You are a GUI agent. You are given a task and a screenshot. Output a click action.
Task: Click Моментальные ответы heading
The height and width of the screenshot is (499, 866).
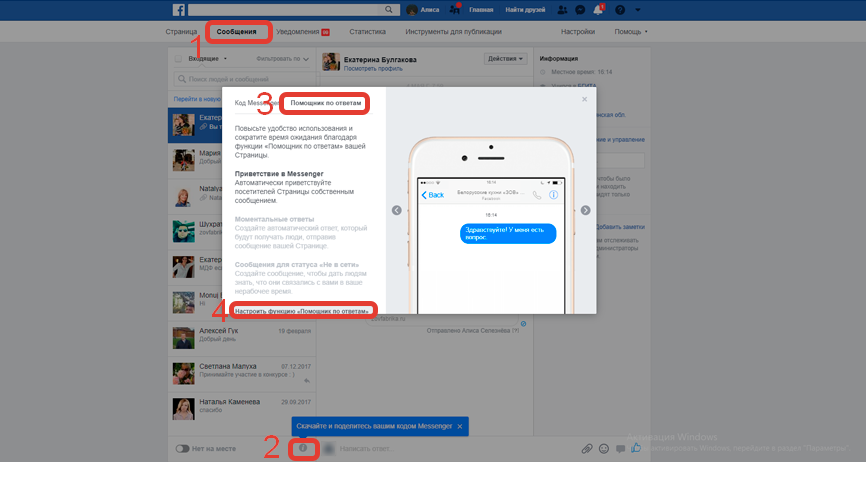coord(274,219)
